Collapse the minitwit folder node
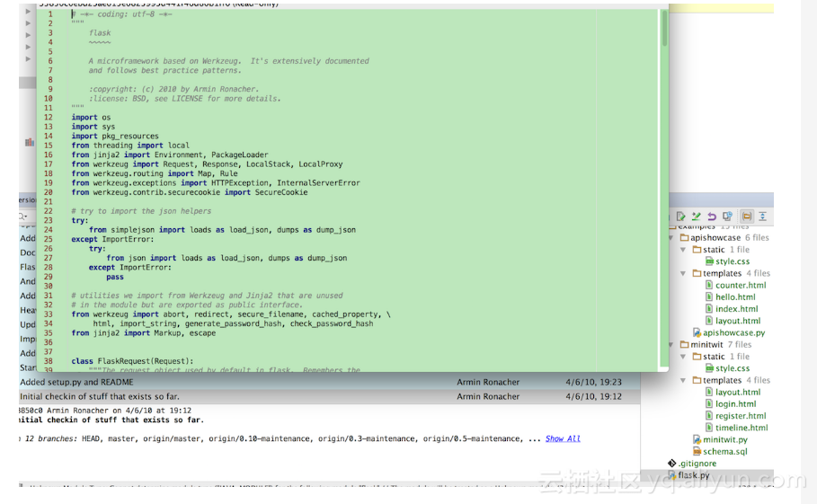Viewport: 817px width, 504px height. click(x=671, y=345)
